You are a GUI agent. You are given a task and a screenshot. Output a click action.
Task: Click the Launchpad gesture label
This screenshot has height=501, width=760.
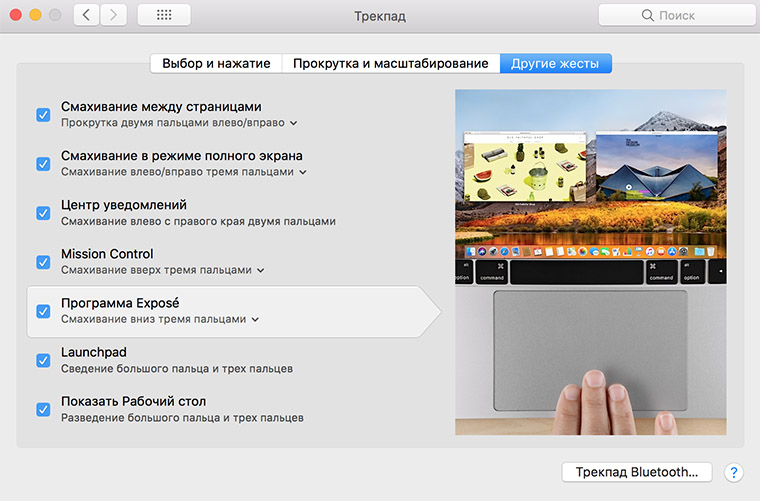point(94,352)
